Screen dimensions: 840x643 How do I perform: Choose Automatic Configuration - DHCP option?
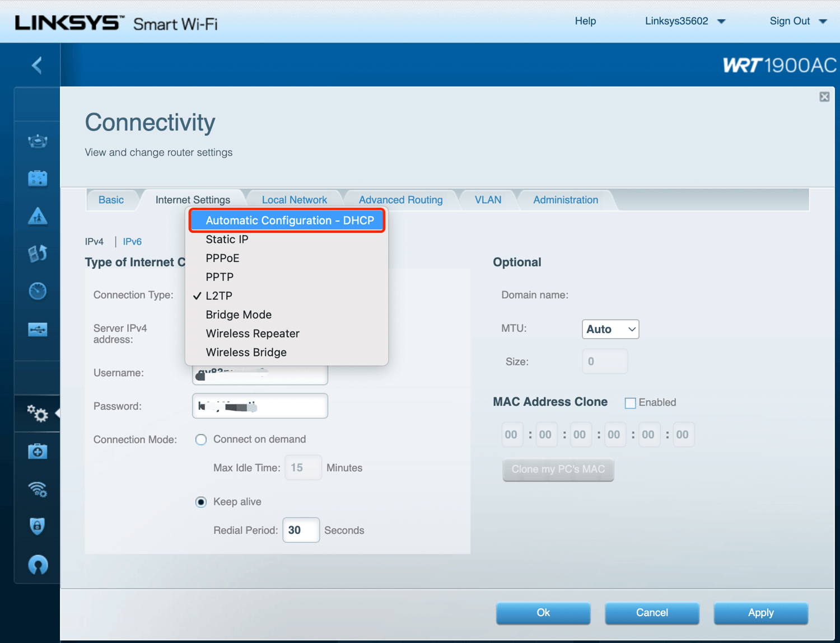tap(289, 220)
